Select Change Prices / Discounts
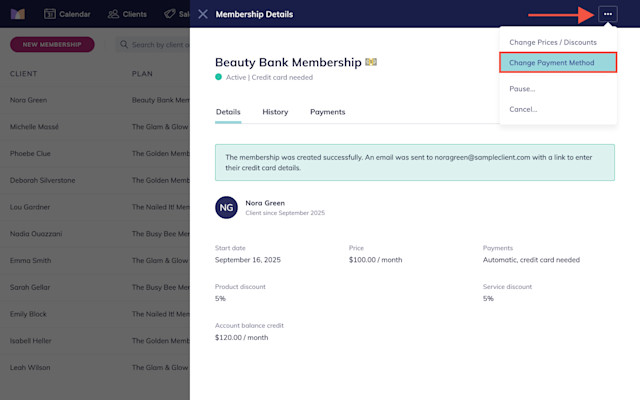 (x=553, y=42)
